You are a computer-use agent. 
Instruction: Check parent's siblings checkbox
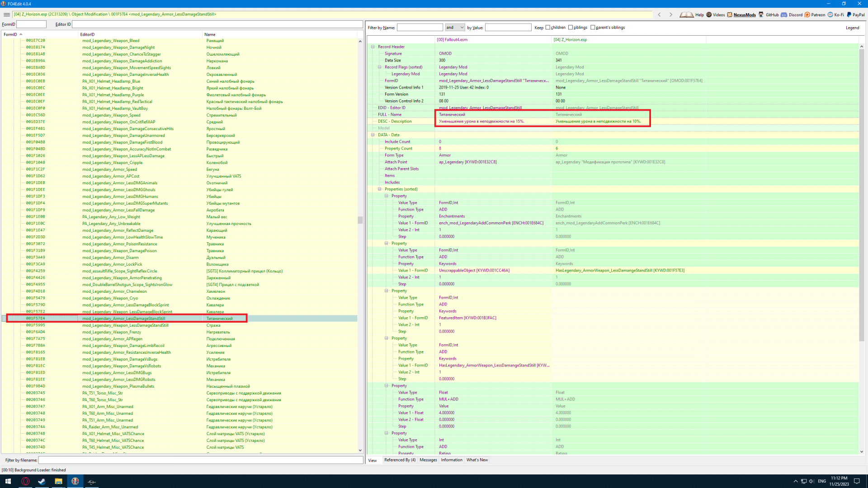(x=593, y=28)
